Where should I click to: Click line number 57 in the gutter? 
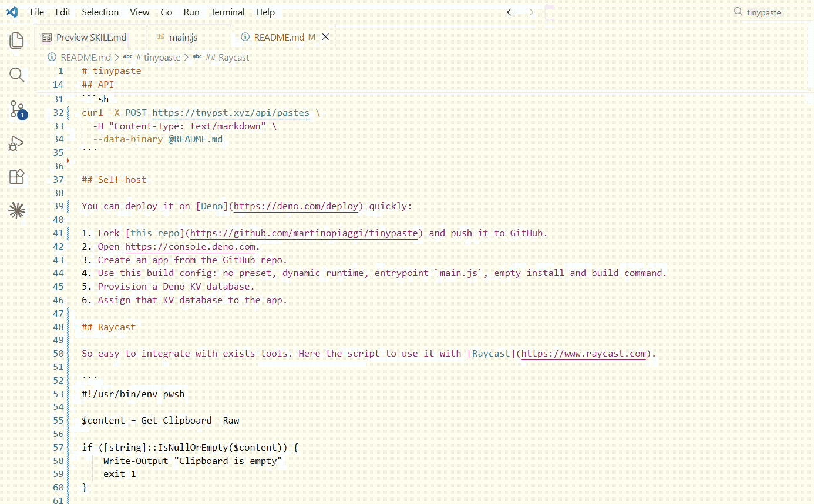pos(58,448)
